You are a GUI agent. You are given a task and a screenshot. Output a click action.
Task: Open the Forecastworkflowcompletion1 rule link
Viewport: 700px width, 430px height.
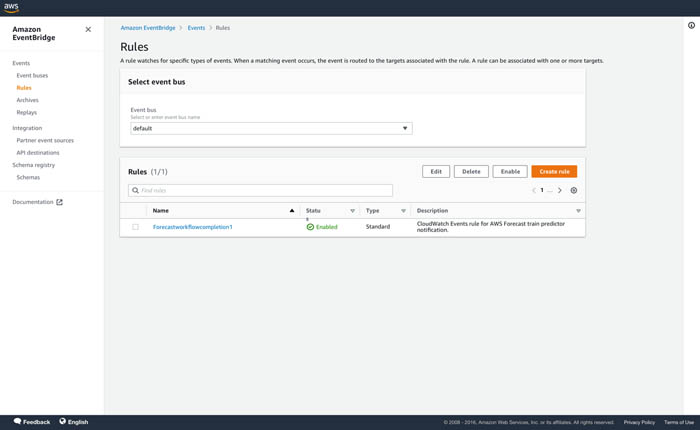point(192,227)
